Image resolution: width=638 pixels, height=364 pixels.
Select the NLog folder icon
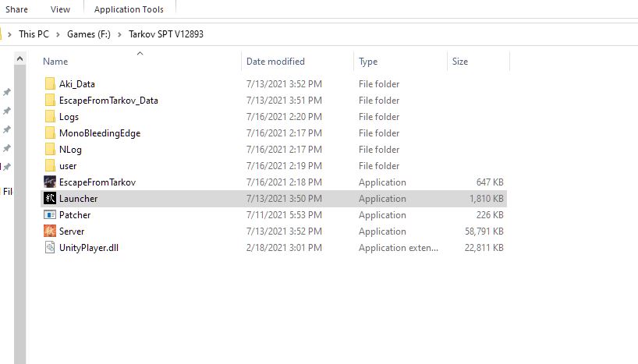tap(50, 149)
